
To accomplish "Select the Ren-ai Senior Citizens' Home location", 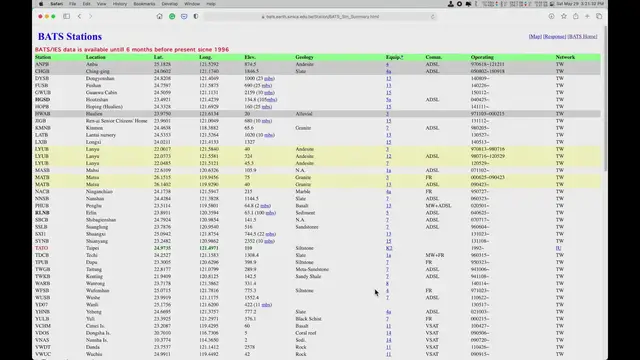I will (x=116, y=121).
